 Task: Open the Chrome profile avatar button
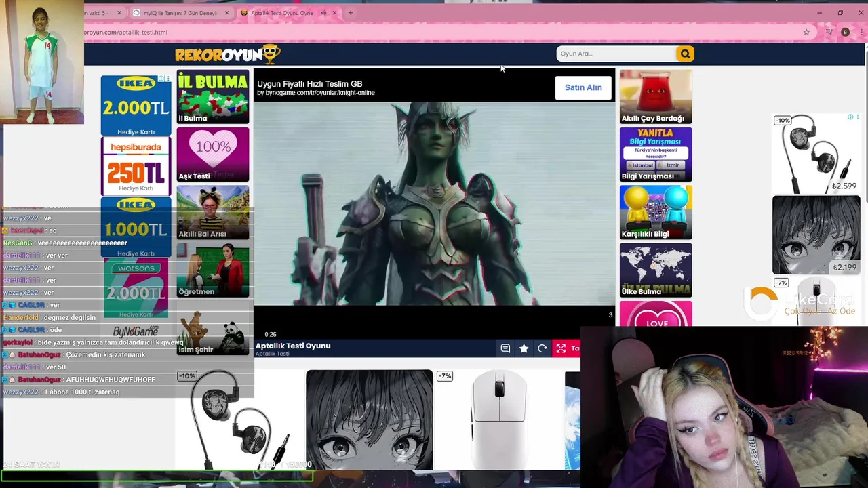coord(845,32)
